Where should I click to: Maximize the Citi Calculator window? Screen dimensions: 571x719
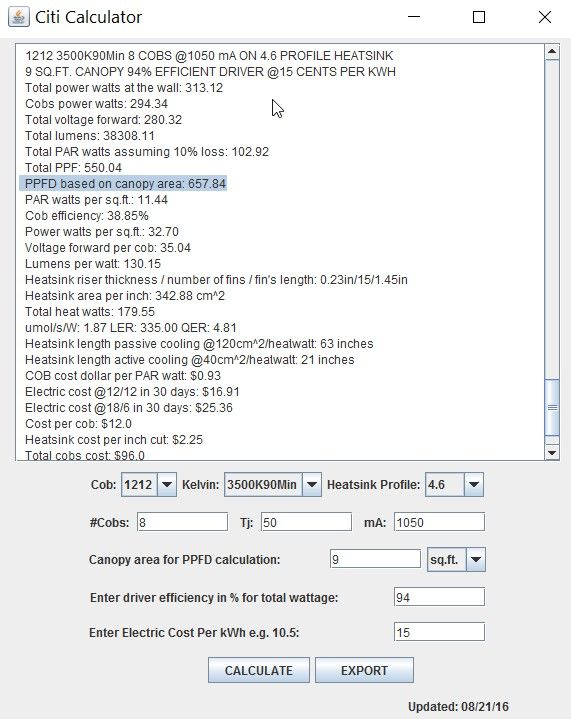479,17
